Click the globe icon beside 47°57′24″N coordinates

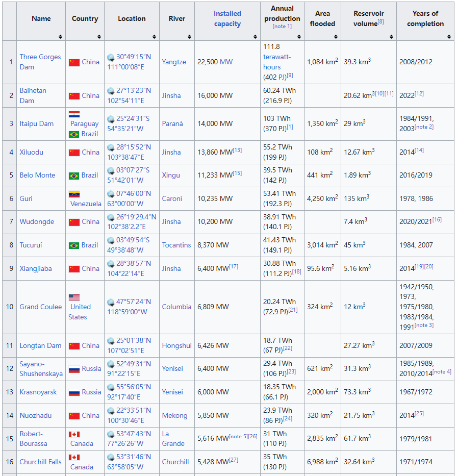click(x=111, y=302)
